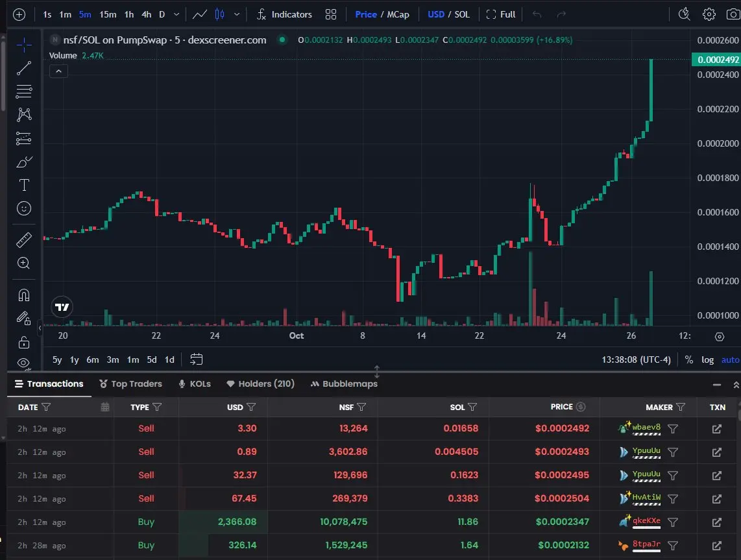
Task: Select the ruler measure tool
Action: [24, 240]
